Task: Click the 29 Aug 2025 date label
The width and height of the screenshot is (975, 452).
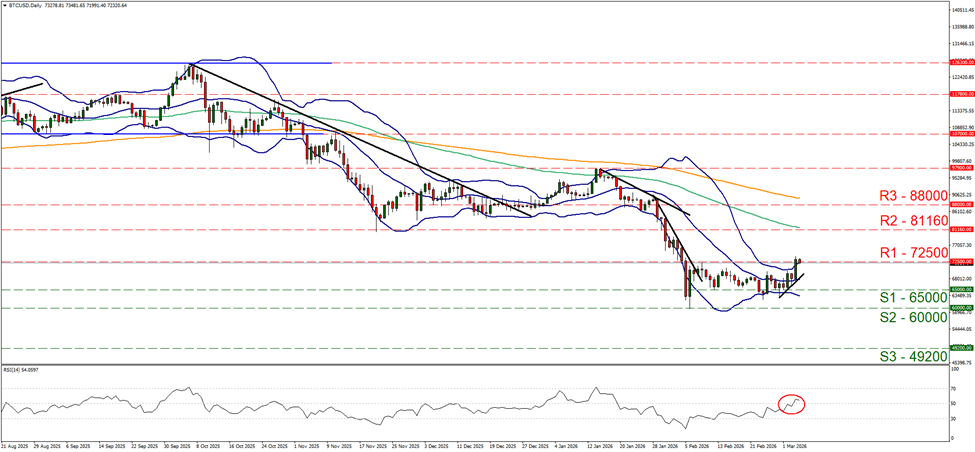Action: pos(46,446)
